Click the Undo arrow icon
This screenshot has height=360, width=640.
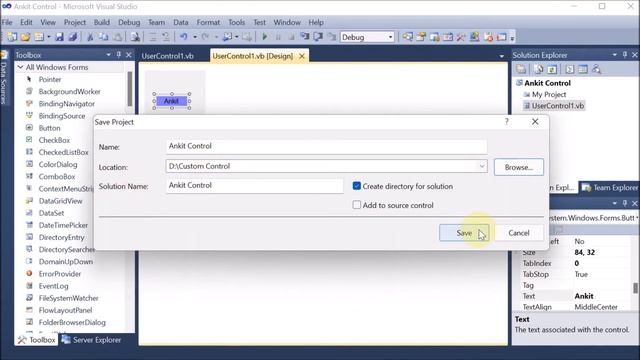pos(184,37)
